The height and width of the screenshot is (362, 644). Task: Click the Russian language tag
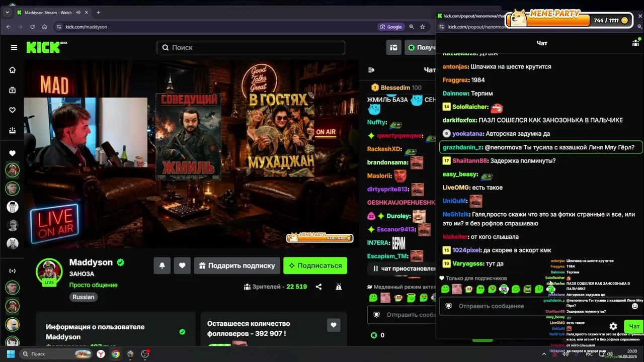coord(84,297)
